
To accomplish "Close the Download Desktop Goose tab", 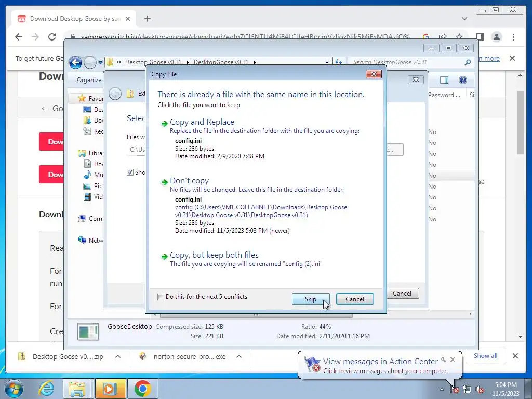I will click(x=128, y=19).
